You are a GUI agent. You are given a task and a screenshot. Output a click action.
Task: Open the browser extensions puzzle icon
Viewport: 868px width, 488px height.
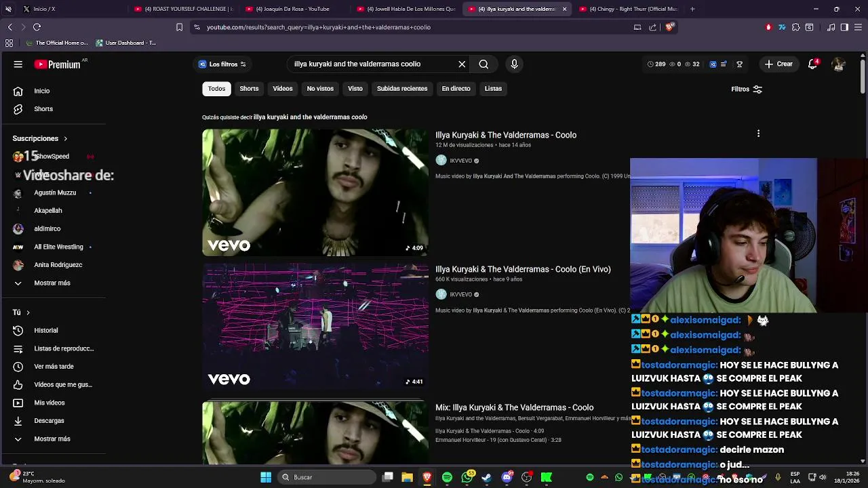click(x=795, y=27)
